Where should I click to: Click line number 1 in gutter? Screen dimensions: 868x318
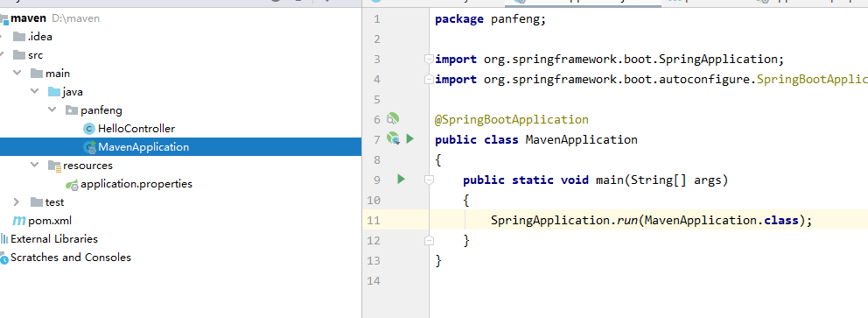(x=377, y=19)
